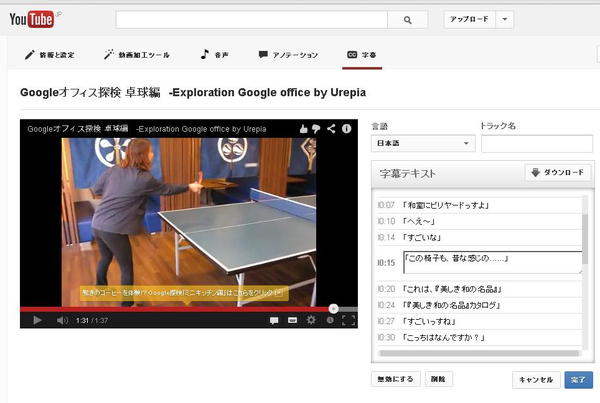Screen dimensions: 600x403
Task: Enter fullscreen mode in the player
Action: coord(349,320)
